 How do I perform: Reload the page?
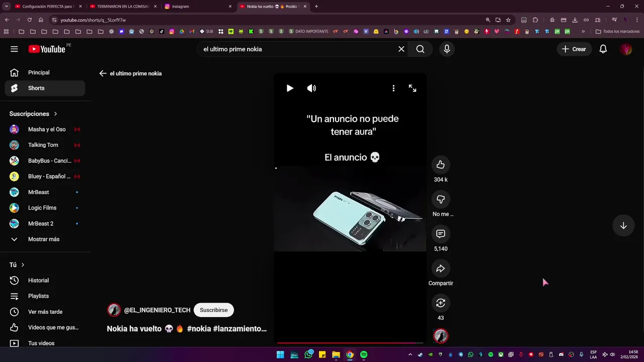[x=29, y=20]
